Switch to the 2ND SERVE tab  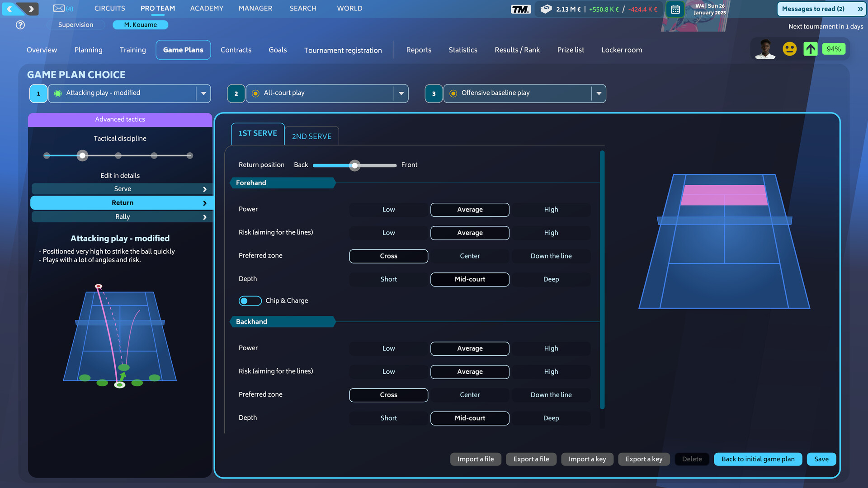[311, 136]
